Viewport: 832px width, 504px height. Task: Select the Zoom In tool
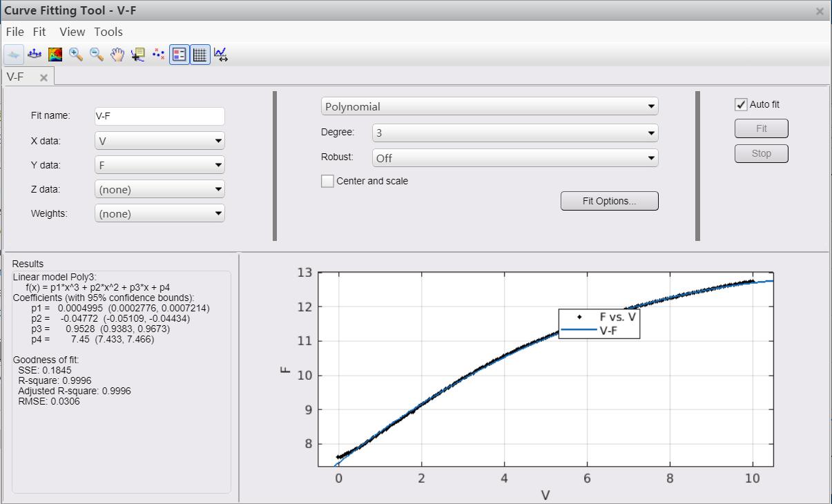point(76,55)
